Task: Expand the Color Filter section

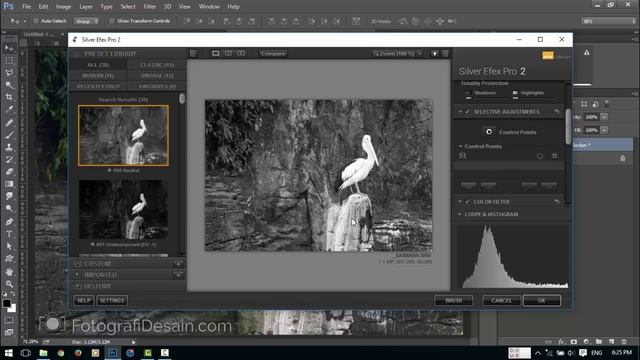Action: (460, 202)
